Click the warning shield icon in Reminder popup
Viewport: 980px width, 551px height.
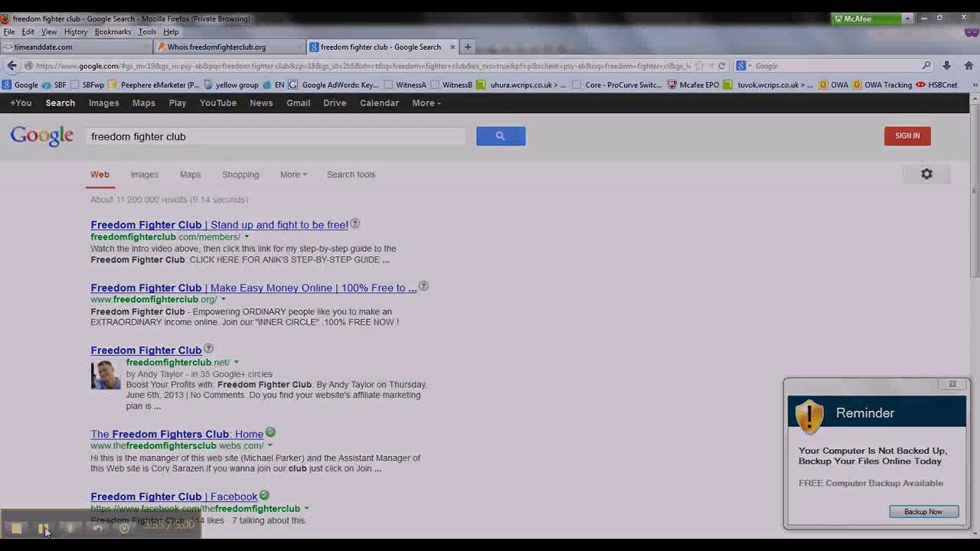pyautogui.click(x=808, y=416)
